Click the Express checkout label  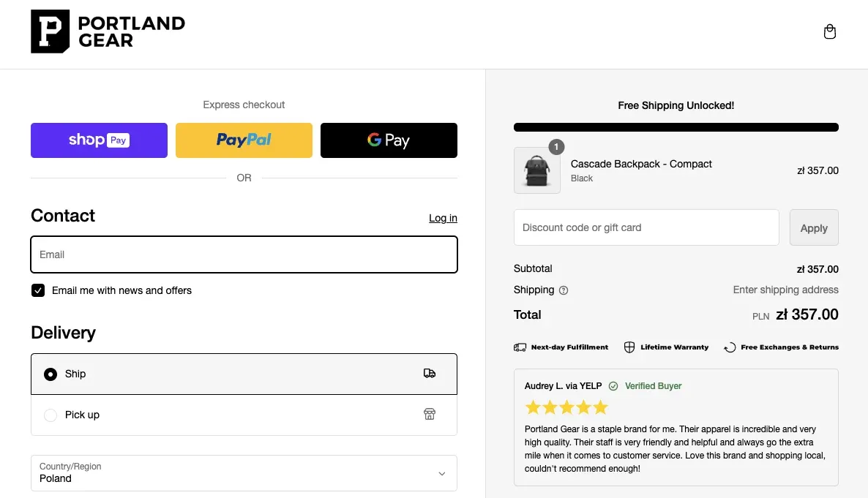(244, 105)
